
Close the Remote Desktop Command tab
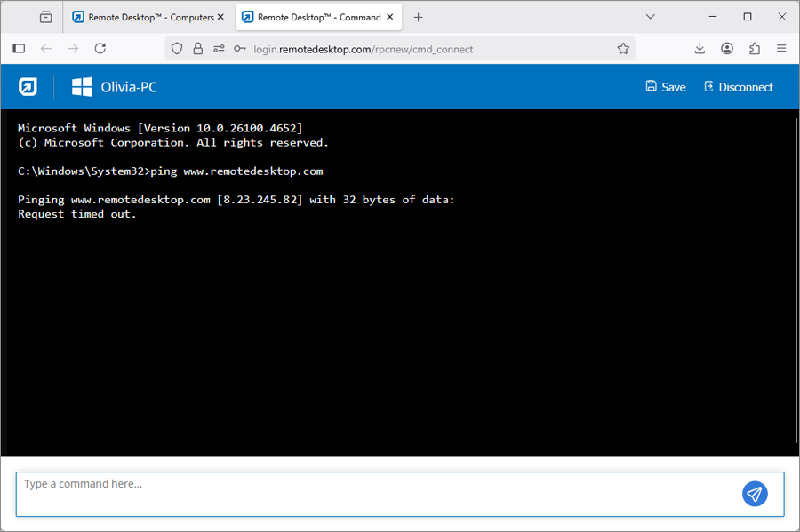click(x=392, y=17)
